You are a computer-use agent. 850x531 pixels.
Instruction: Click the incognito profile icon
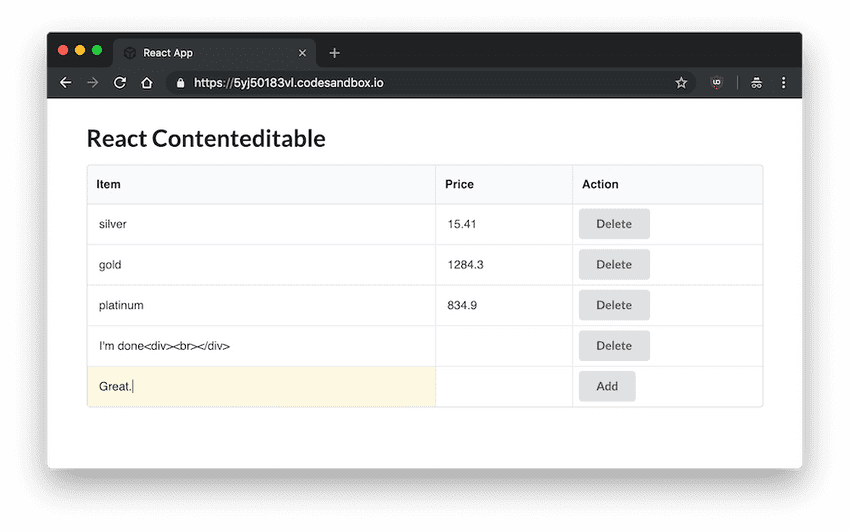point(757,83)
